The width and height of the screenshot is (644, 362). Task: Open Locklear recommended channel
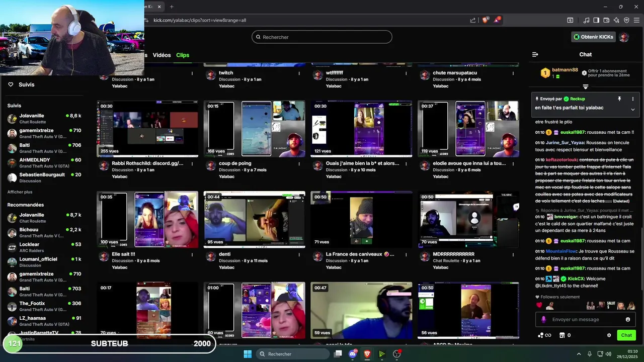(x=44, y=247)
